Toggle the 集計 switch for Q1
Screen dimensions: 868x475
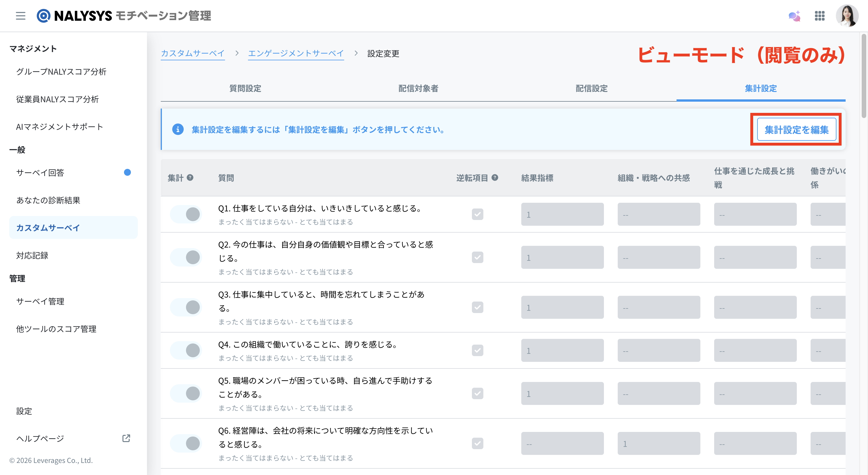coord(186,215)
